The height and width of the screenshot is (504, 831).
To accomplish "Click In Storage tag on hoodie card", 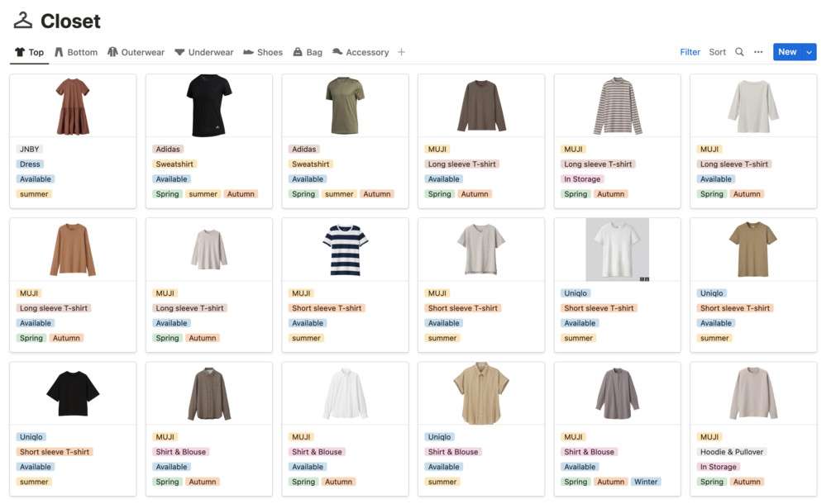I will tap(718, 467).
